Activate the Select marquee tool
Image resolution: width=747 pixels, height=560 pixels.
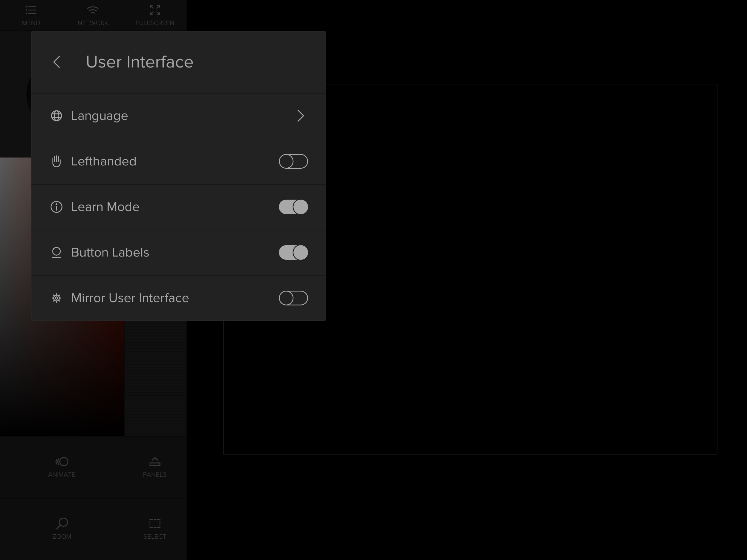point(155,524)
